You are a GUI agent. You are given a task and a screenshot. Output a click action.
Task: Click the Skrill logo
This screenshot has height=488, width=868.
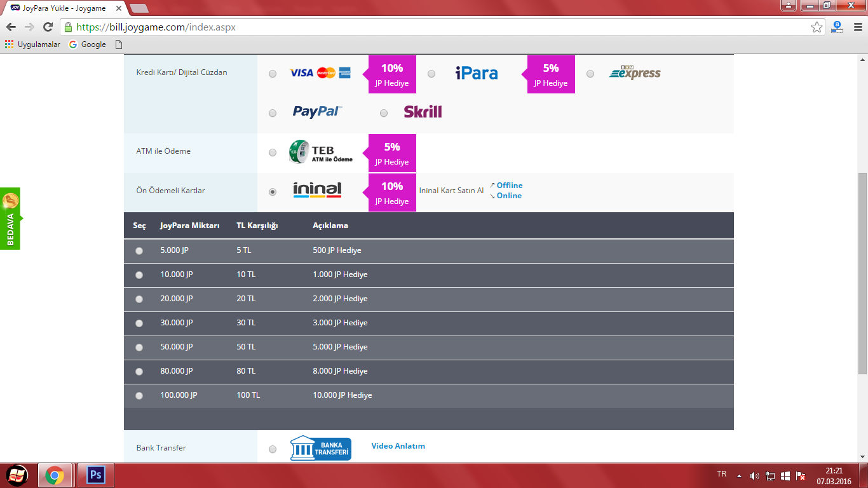point(423,112)
